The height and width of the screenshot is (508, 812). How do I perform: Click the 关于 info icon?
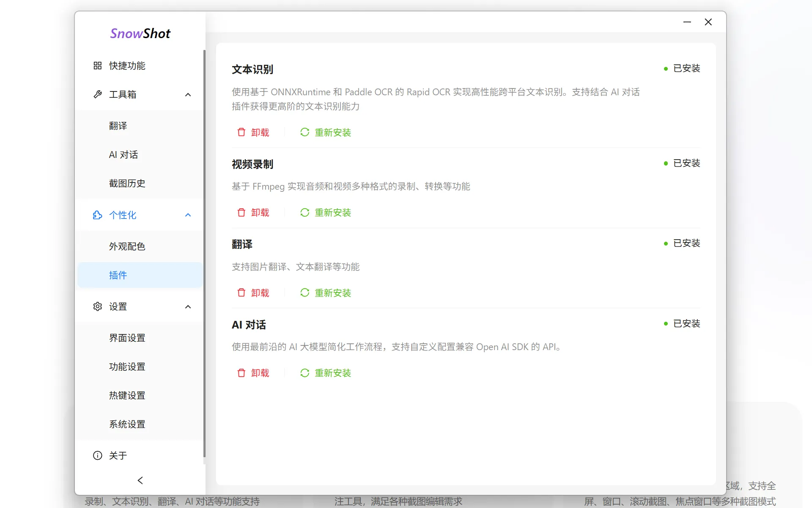(x=97, y=456)
